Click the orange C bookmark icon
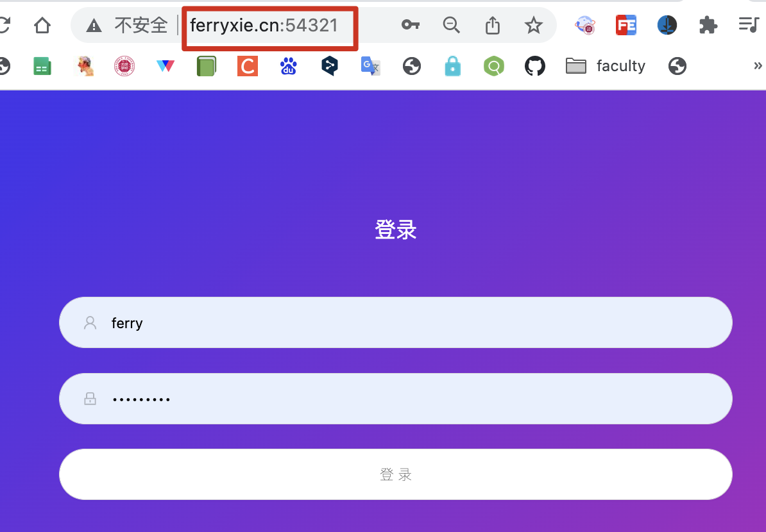Image resolution: width=766 pixels, height=532 pixels. click(248, 66)
